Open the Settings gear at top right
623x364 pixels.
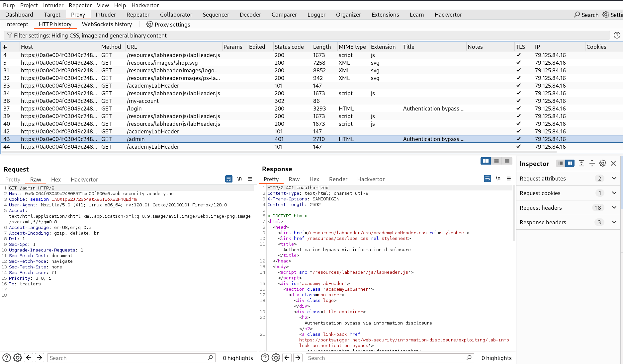(606, 15)
